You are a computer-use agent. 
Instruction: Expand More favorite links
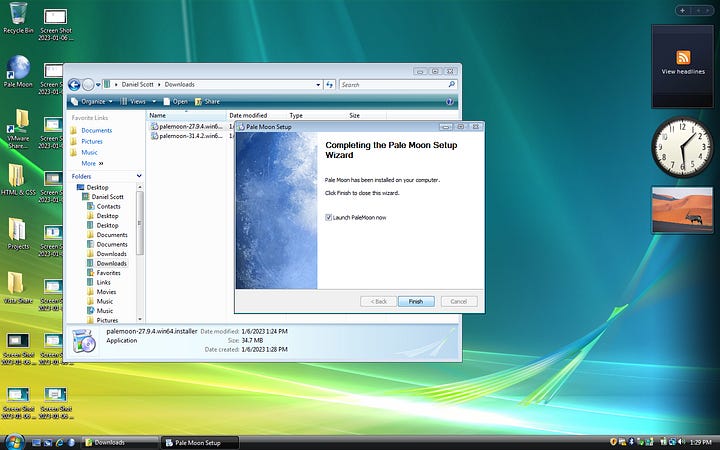(92, 163)
